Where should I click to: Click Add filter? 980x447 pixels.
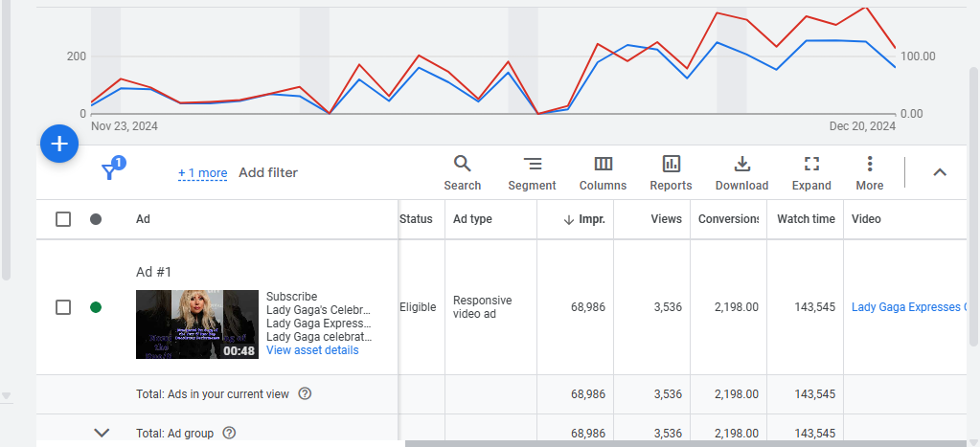pos(268,173)
